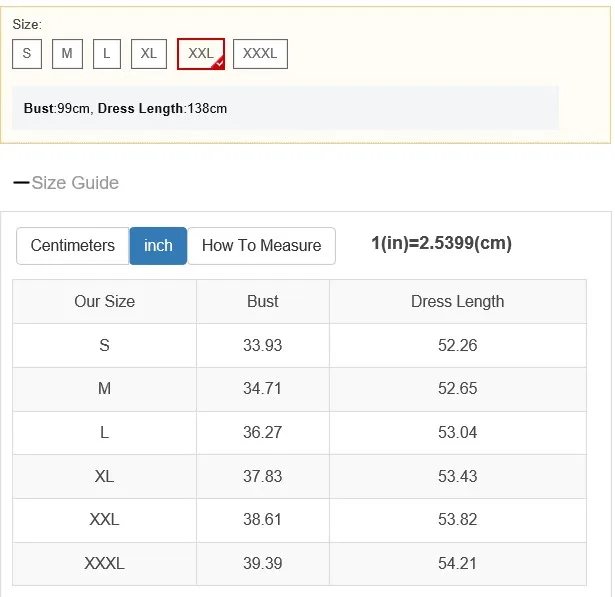Click the selected XXL size box
Image resolution: width=615 pixels, height=597 pixels.
point(201,54)
